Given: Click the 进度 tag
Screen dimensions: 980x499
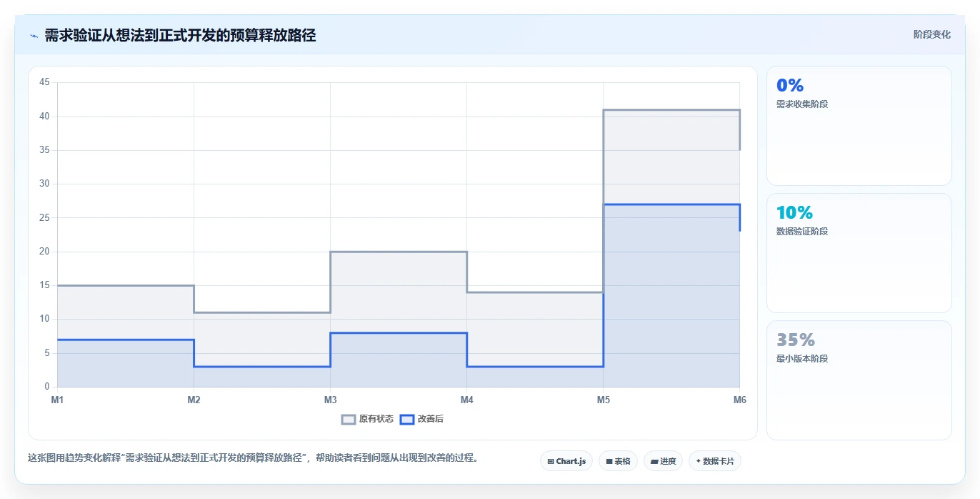Looking at the screenshot, I should tap(663, 461).
